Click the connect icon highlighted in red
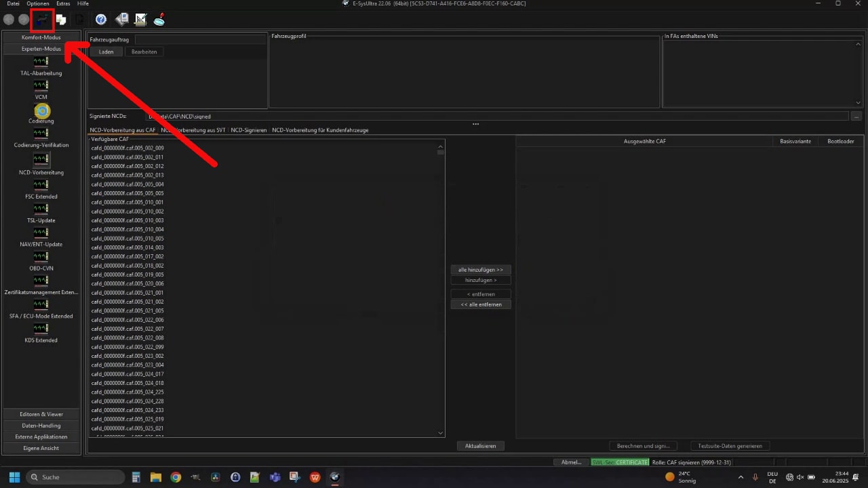868x488 pixels. (41, 20)
